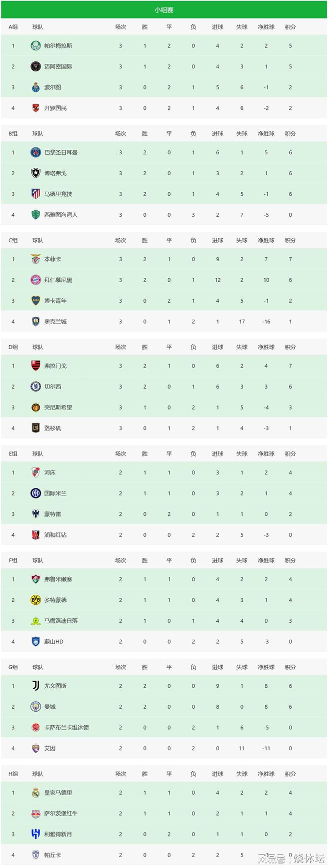This screenshot has height=868, width=330.
Task: Click the Real Madrid (皇家马德里) crest
Action: pos(35,793)
